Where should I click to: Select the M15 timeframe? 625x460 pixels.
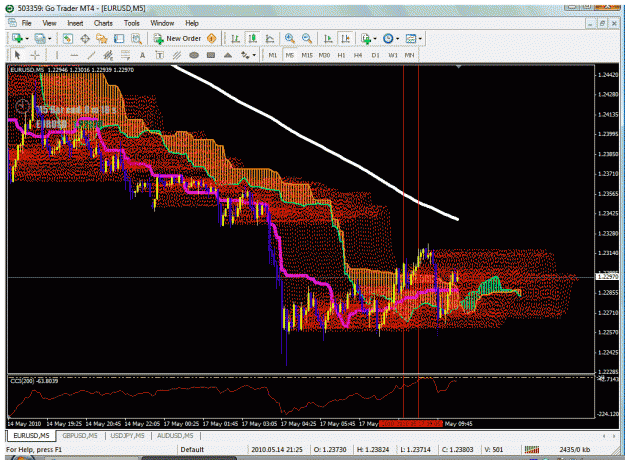point(307,55)
